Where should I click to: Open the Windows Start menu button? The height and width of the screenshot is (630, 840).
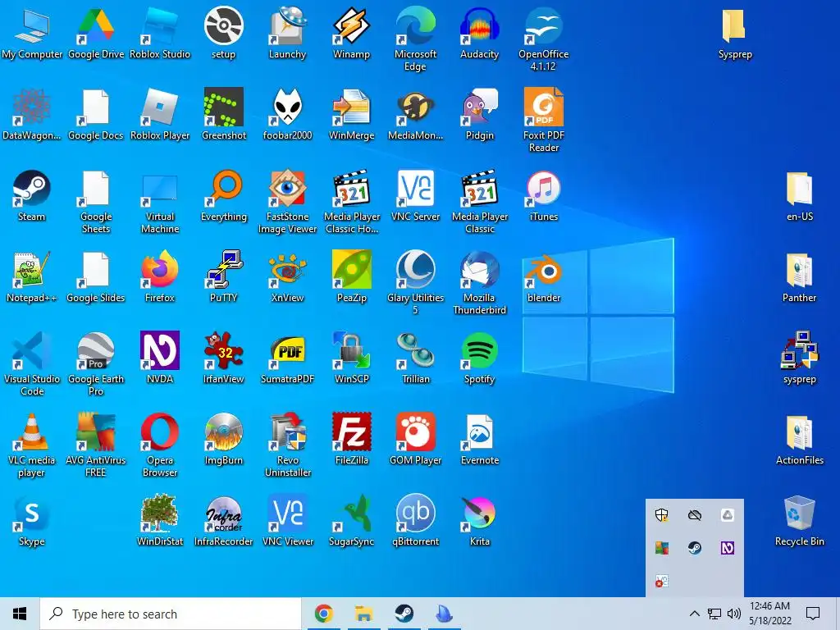pos(20,614)
